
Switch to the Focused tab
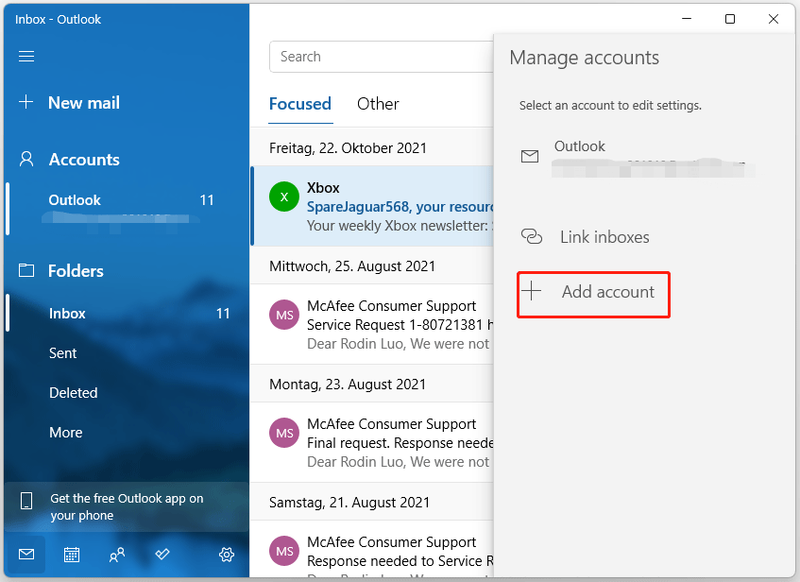click(300, 104)
